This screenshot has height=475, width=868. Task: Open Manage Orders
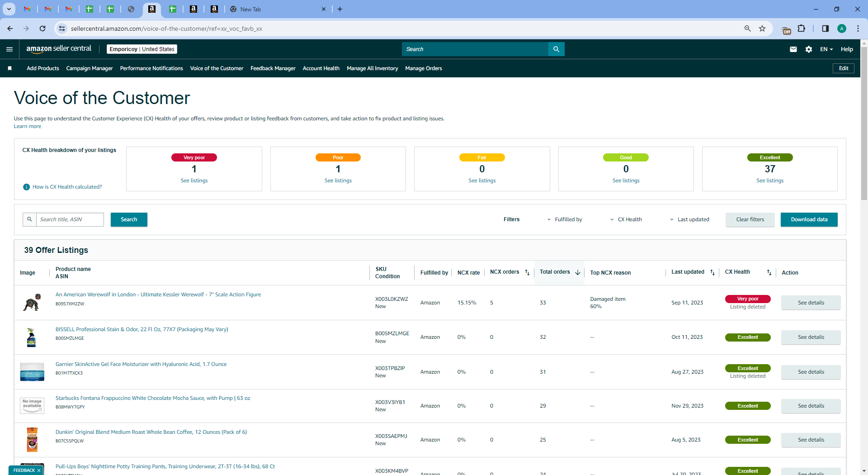(x=424, y=68)
